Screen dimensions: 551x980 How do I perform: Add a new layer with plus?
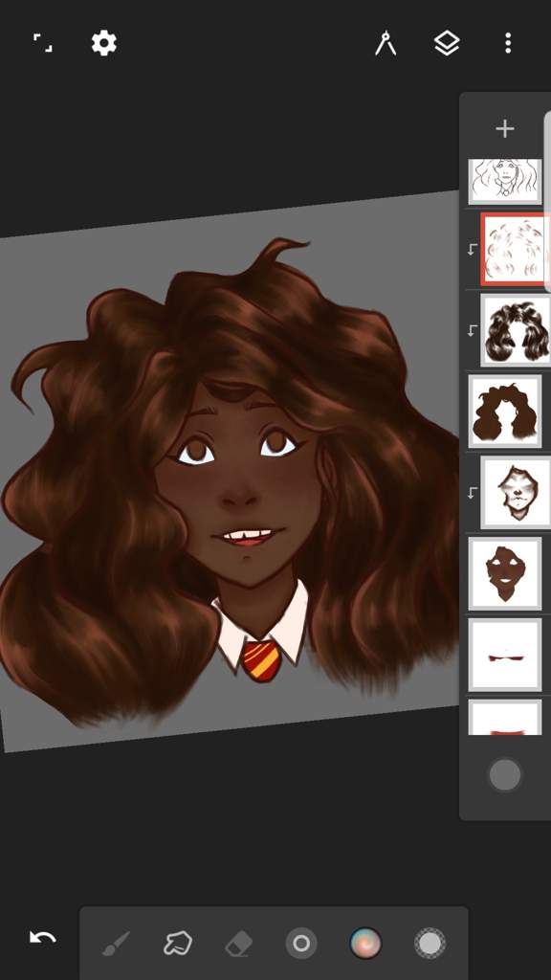point(505,129)
